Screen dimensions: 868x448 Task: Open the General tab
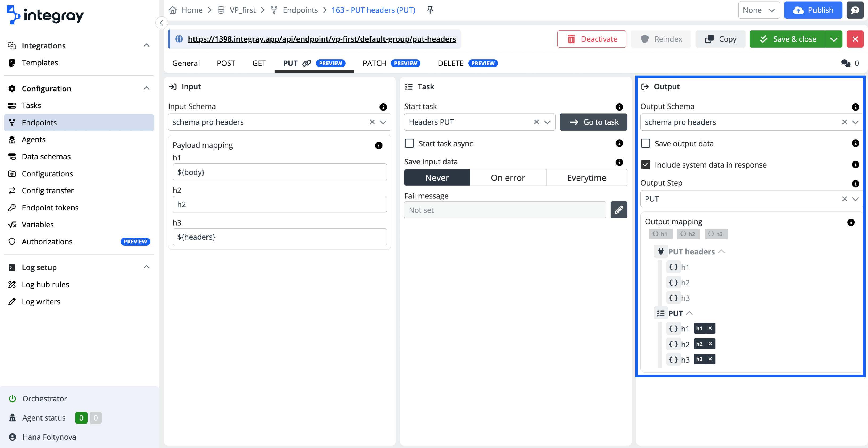(x=186, y=63)
